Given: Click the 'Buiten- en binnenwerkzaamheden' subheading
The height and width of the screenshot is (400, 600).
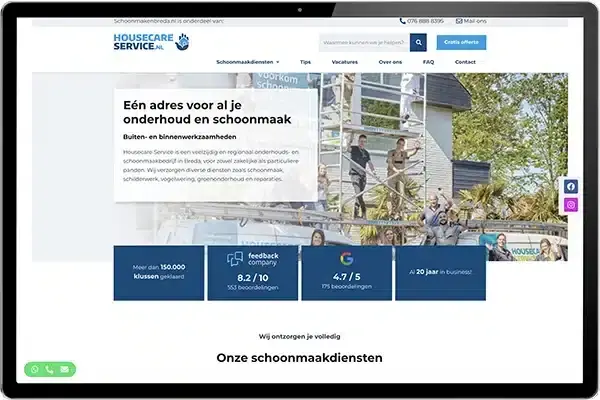Looking at the screenshot, I should pyautogui.click(x=179, y=137).
